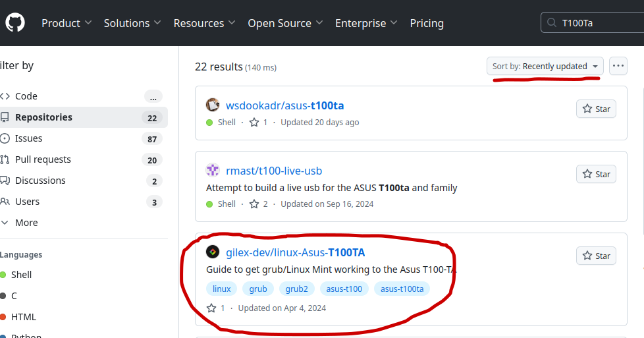The height and width of the screenshot is (338, 644).
Task: Click rmast user avatar
Action: 212,170
